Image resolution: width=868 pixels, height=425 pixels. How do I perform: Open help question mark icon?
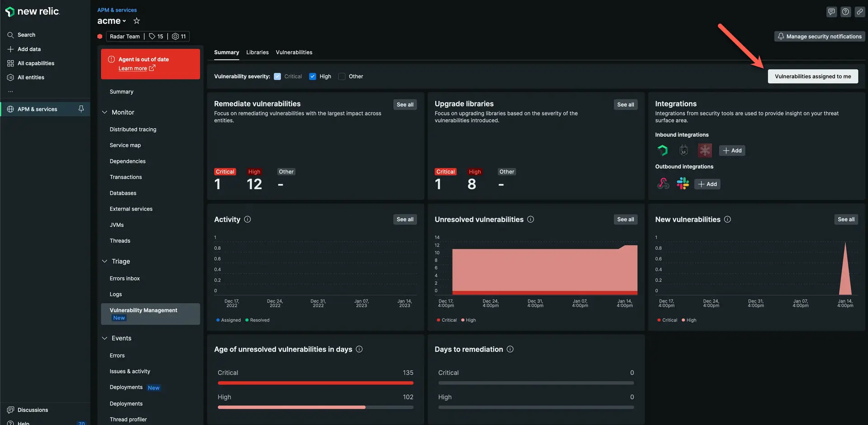845,12
